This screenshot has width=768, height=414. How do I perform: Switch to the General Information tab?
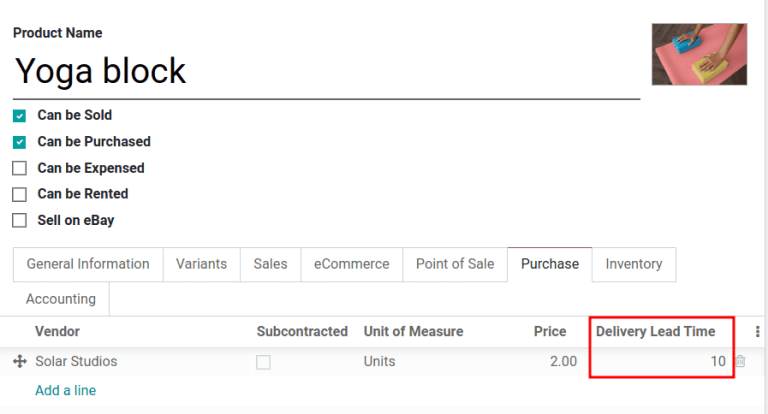pyautogui.click(x=88, y=264)
